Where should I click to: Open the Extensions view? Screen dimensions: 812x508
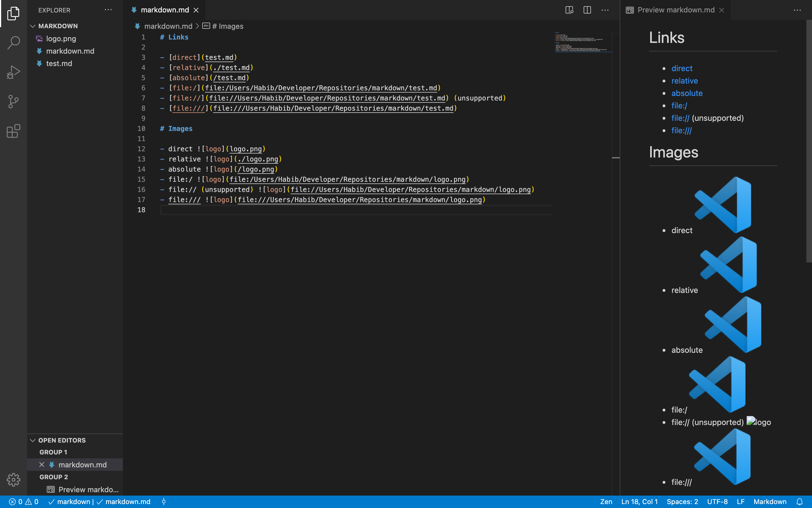point(14,131)
